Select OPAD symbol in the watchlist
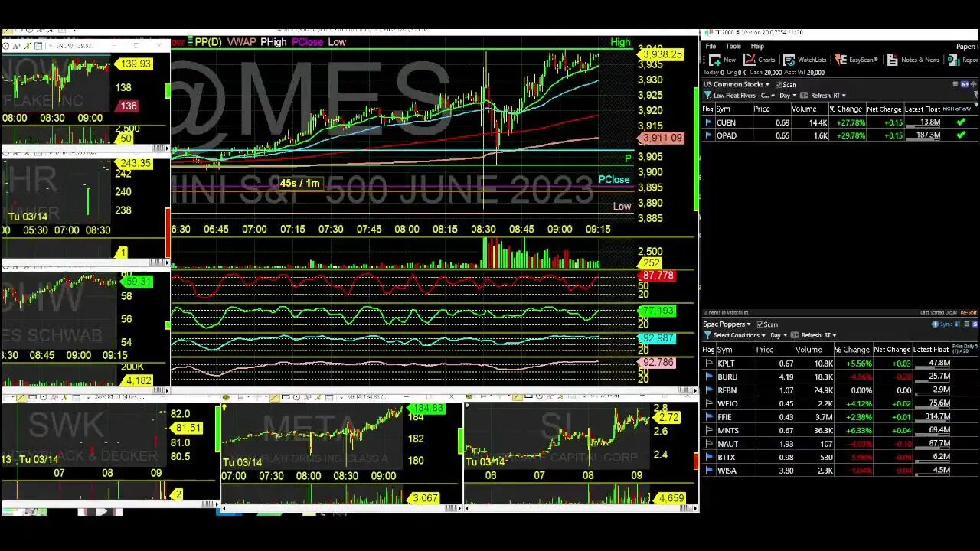Image resolution: width=980 pixels, height=551 pixels. [x=726, y=135]
